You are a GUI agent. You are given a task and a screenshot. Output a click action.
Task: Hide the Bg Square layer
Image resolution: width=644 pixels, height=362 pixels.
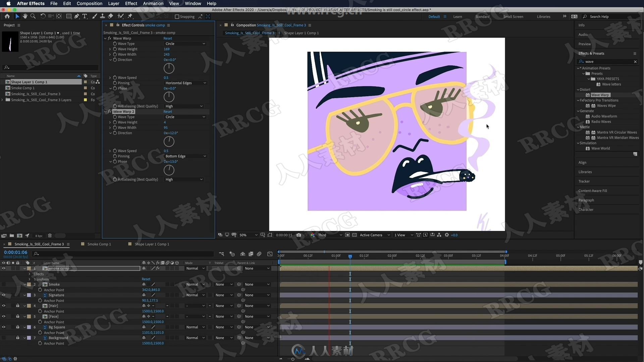(x=4, y=327)
